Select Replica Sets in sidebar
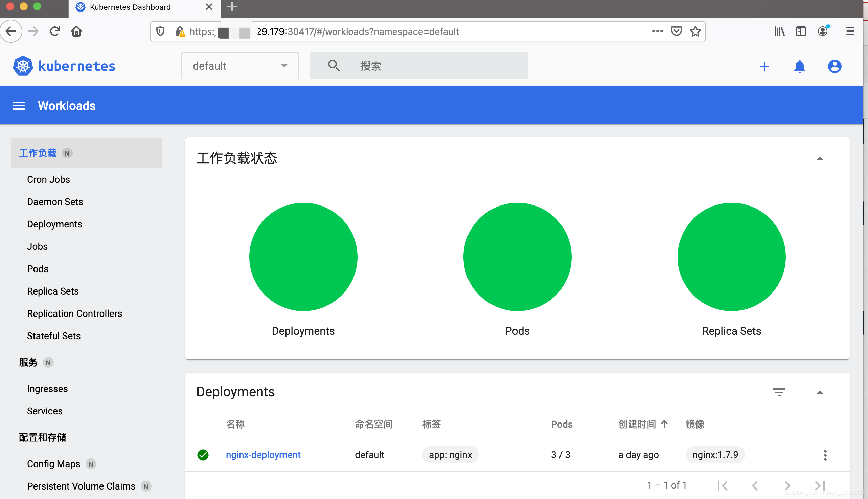This screenshot has width=868, height=499. tap(53, 291)
